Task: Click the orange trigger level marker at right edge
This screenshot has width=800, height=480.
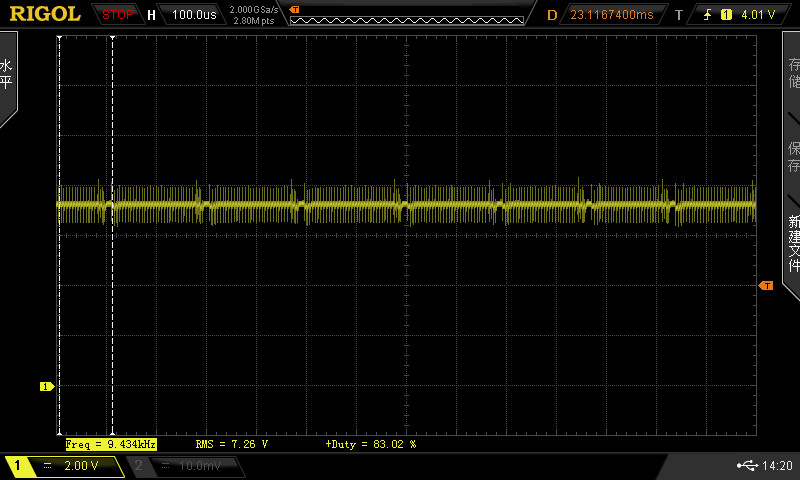Action: pyautogui.click(x=766, y=286)
